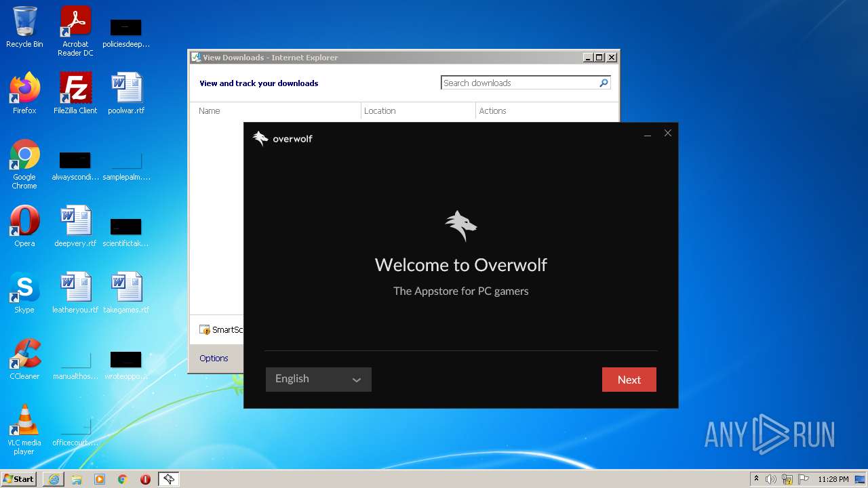
Task: Open Chrome from the taskbar
Action: click(x=122, y=479)
